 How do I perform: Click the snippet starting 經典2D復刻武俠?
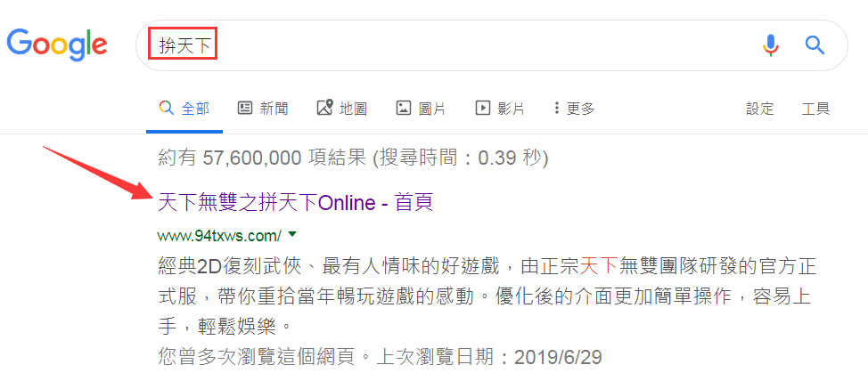pos(487,296)
